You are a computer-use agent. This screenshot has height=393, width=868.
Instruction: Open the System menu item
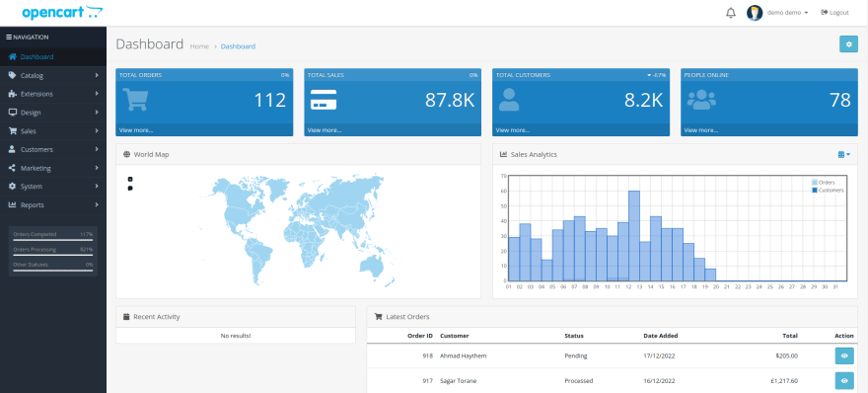pos(53,187)
